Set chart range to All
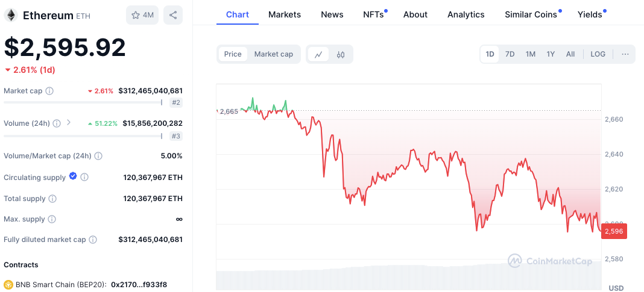Image resolution: width=644 pixels, height=292 pixels. tap(570, 54)
